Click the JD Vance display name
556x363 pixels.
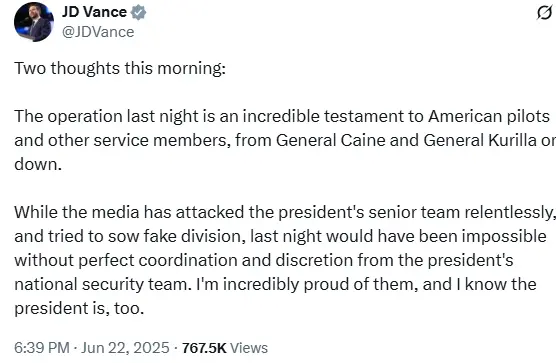[94, 12]
